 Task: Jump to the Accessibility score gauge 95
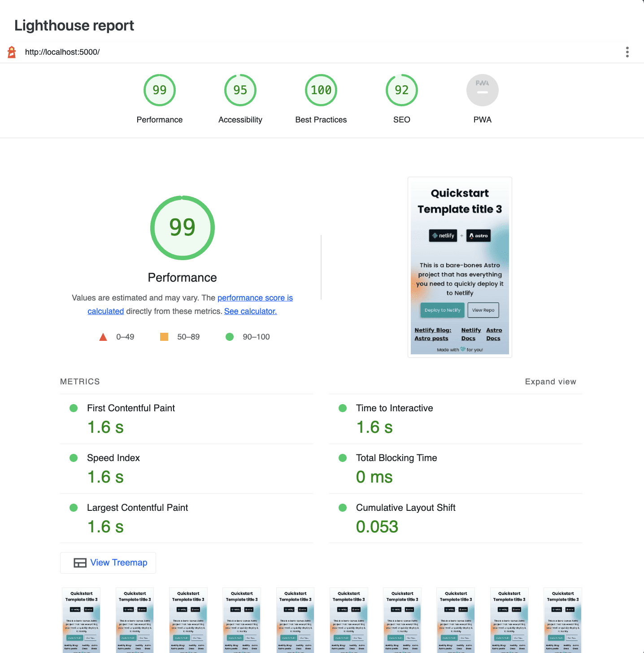click(x=240, y=91)
